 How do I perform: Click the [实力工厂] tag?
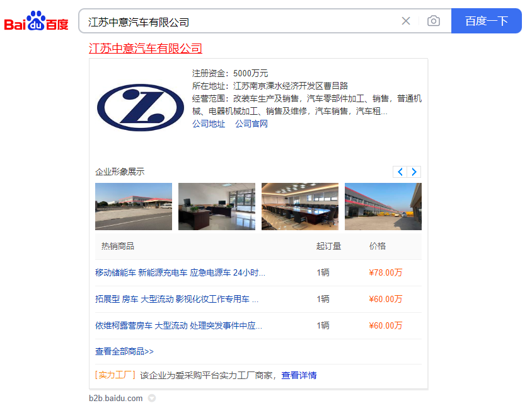click(115, 375)
